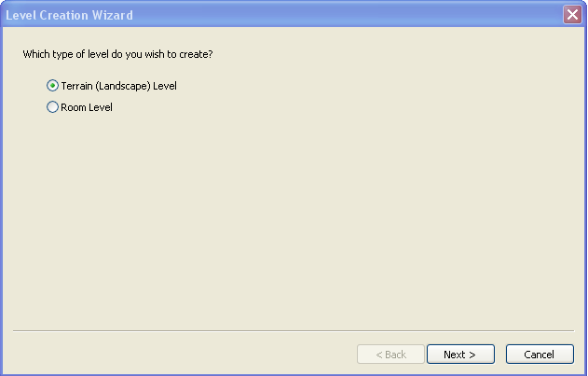Click the greyed-out < Back button
Screen dimensions: 588x376
pyautogui.click(x=390, y=355)
